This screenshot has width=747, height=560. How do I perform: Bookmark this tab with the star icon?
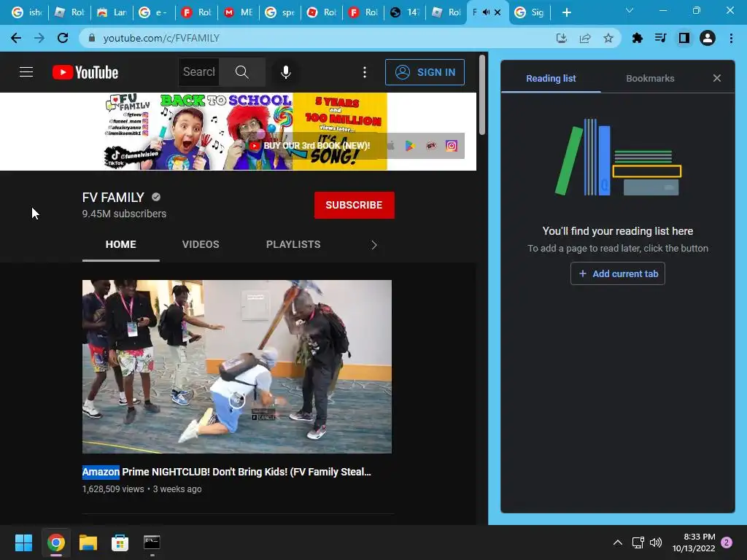coord(608,38)
